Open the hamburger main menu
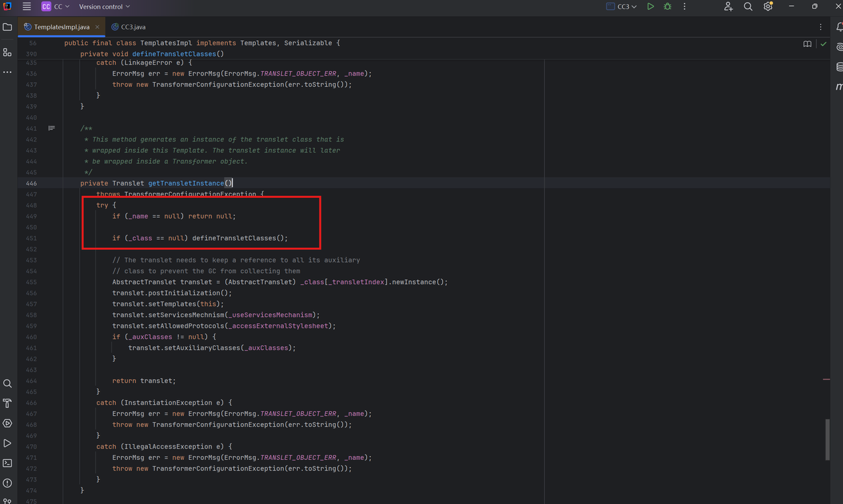 26,7
